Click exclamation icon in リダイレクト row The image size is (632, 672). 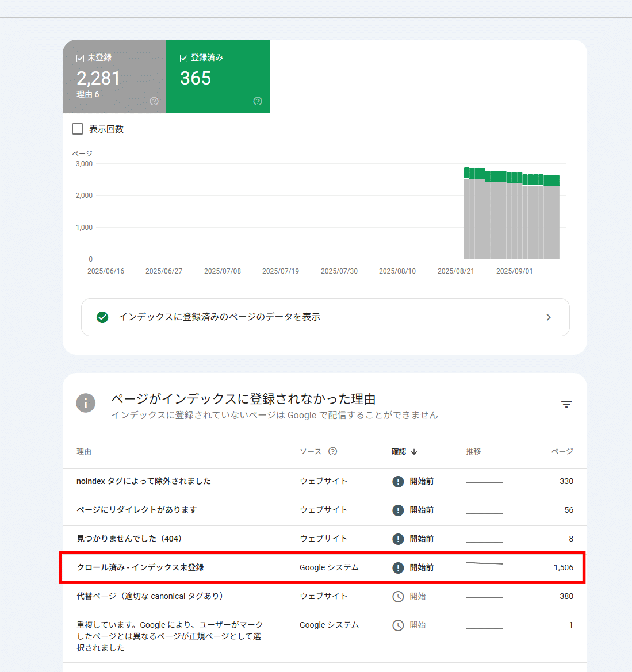pyautogui.click(x=398, y=510)
